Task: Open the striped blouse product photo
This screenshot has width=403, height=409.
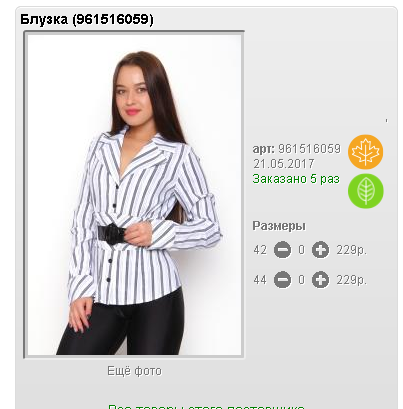Action: (x=134, y=195)
